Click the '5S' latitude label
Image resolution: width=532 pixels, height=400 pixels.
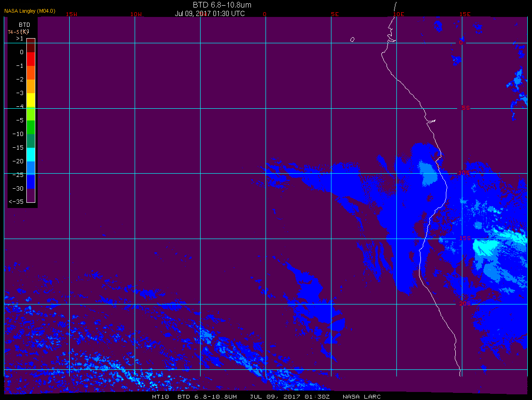point(466,108)
